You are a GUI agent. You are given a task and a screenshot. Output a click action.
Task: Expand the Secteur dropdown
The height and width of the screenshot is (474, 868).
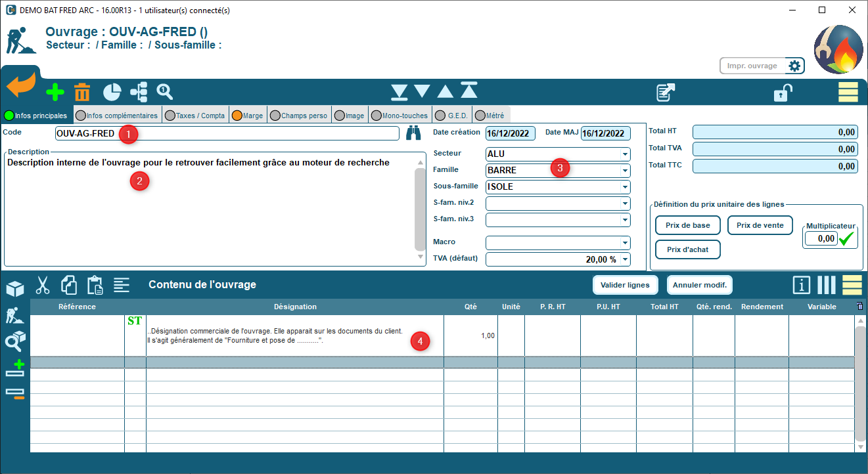(x=624, y=154)
